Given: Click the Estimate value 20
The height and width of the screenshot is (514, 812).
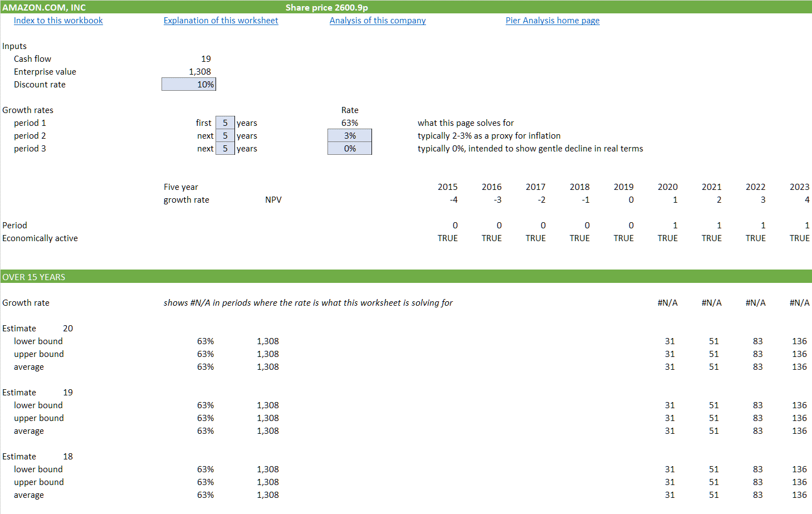Looking at the screenshot, I should [68, 328].
